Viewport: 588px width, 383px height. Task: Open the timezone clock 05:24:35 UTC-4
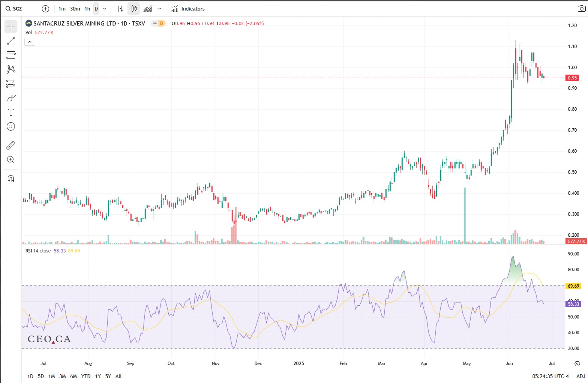click(550, 376)
